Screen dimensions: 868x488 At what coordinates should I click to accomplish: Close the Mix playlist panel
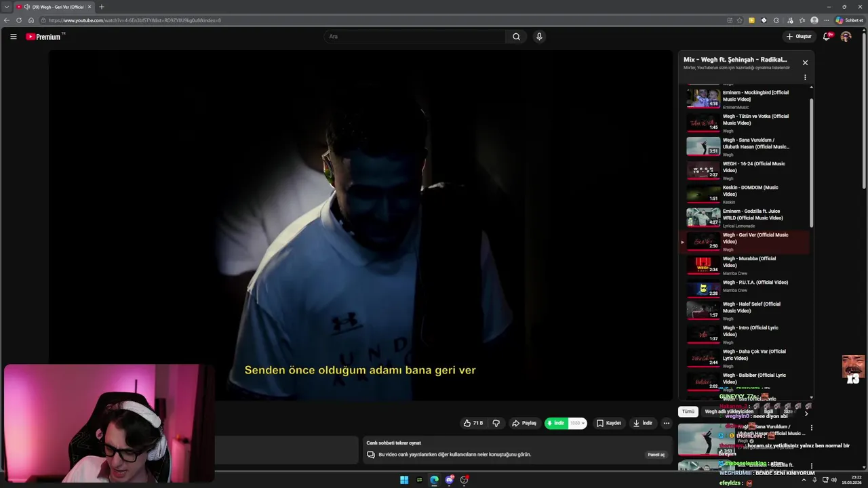pyautogui.click(x=805, y=62)
